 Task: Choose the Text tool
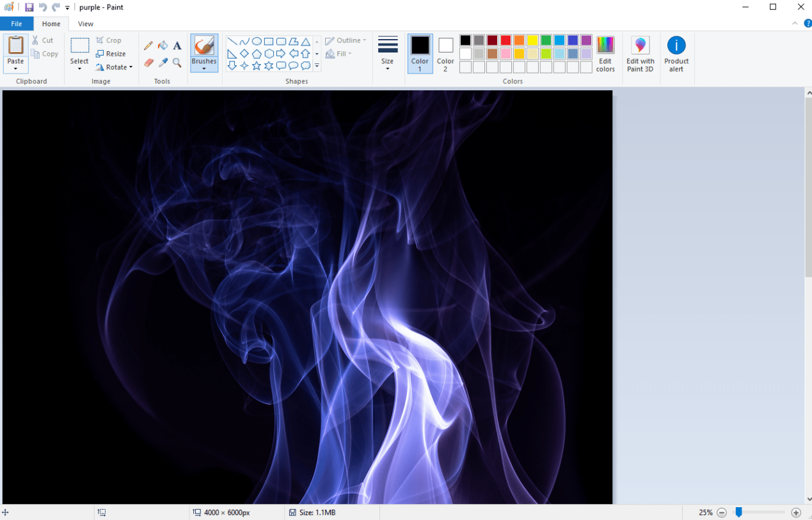(177, 45)
